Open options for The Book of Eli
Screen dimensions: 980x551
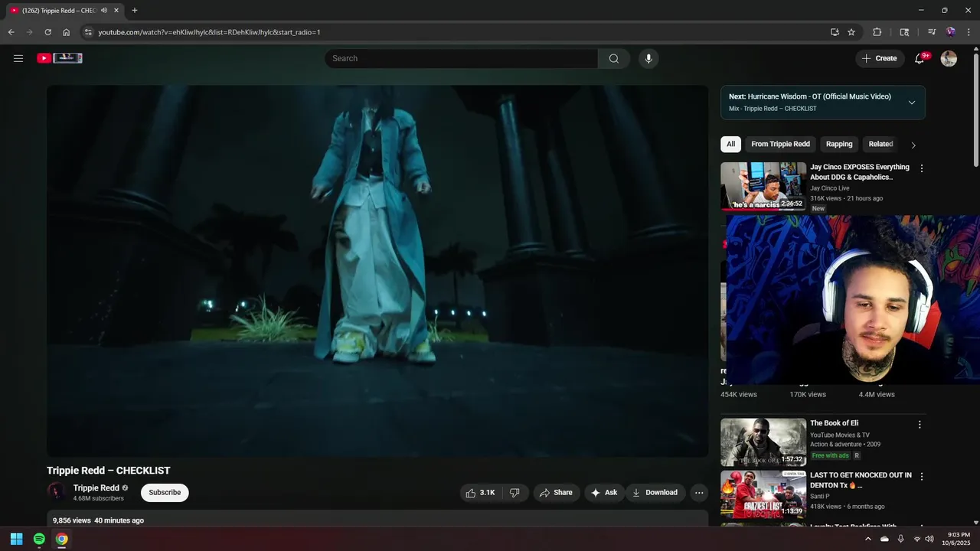point(920,425)
